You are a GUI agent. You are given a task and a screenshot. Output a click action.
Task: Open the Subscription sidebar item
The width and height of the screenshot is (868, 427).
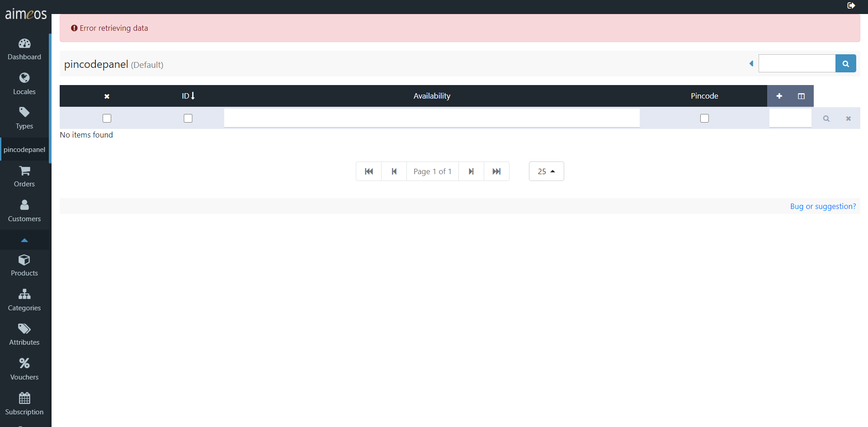coord(24,404)
